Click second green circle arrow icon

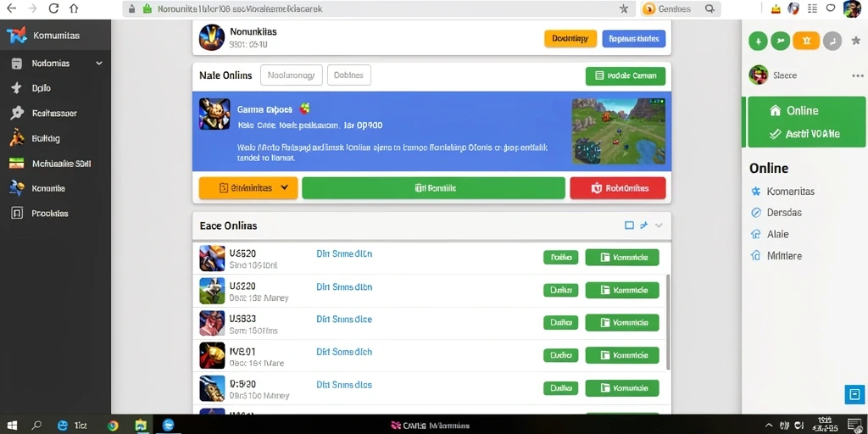click(781, 41)
